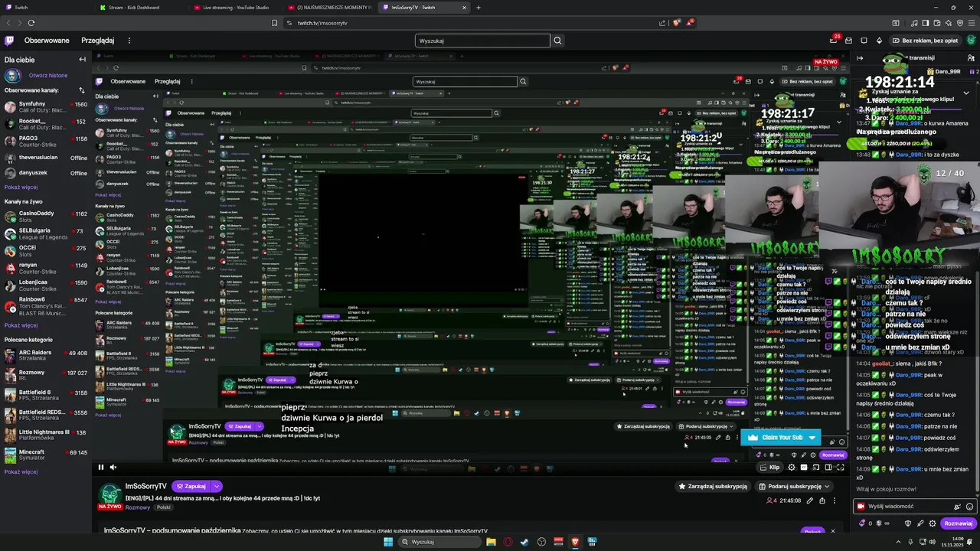Open chat shield icon under input
This screenshot has width=980, height=551.
(x=908, y=523)
